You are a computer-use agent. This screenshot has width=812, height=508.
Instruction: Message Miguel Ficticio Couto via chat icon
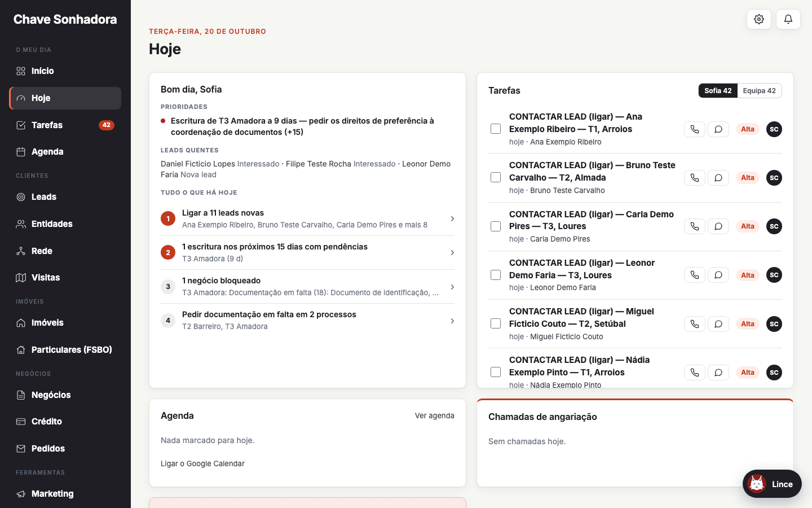[718, 324]
